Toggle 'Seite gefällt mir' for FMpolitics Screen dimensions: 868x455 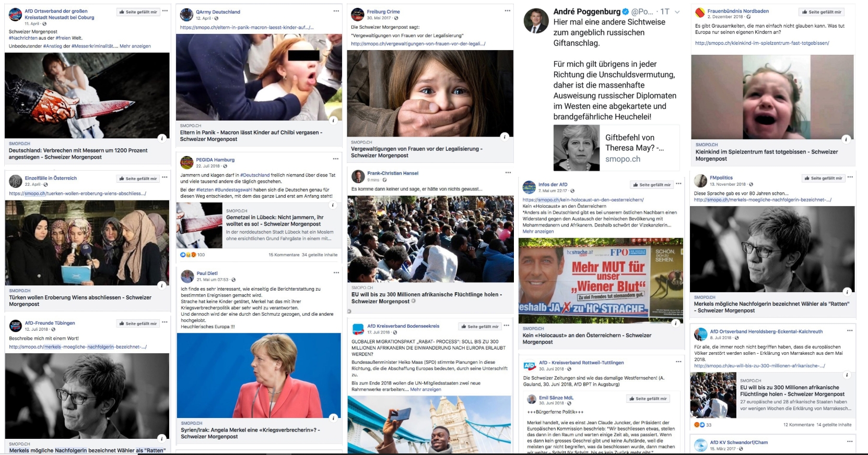pos(823,178)
